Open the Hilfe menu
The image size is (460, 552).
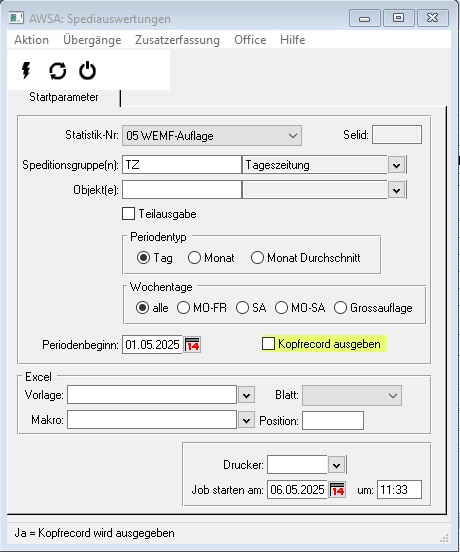coord(292,40)
